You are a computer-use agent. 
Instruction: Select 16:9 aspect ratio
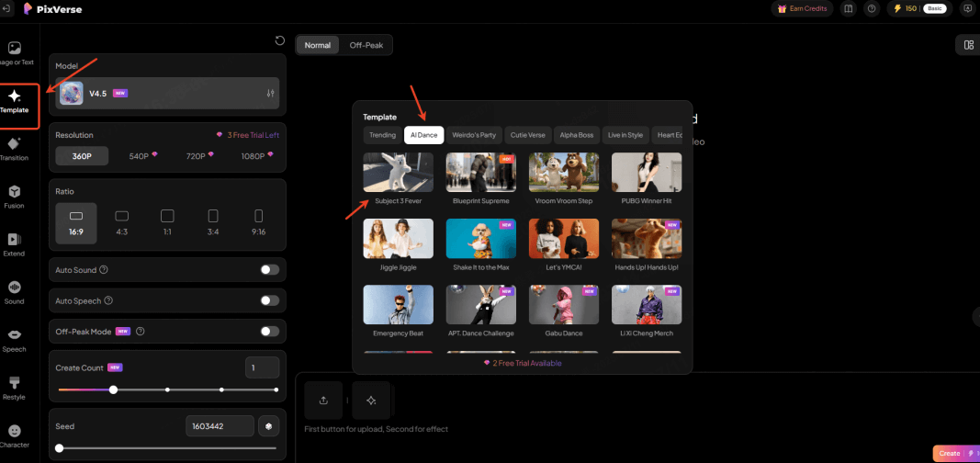[x=76, y=223]
